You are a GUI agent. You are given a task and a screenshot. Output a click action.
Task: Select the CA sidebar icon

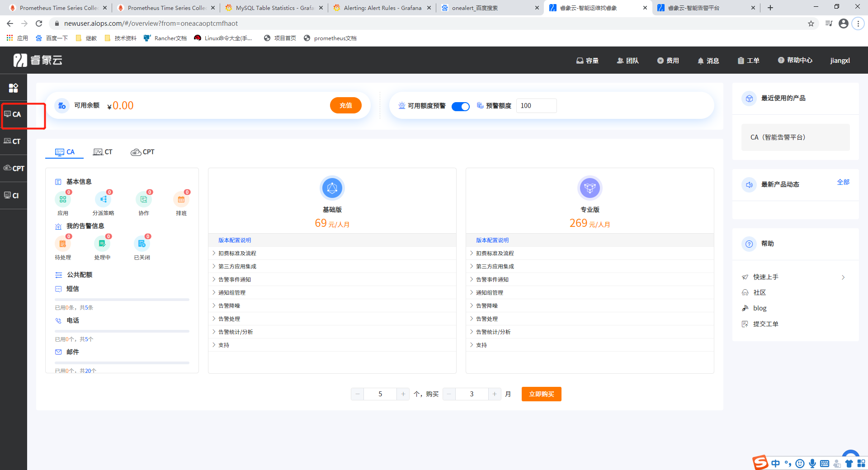pos(14,114)
